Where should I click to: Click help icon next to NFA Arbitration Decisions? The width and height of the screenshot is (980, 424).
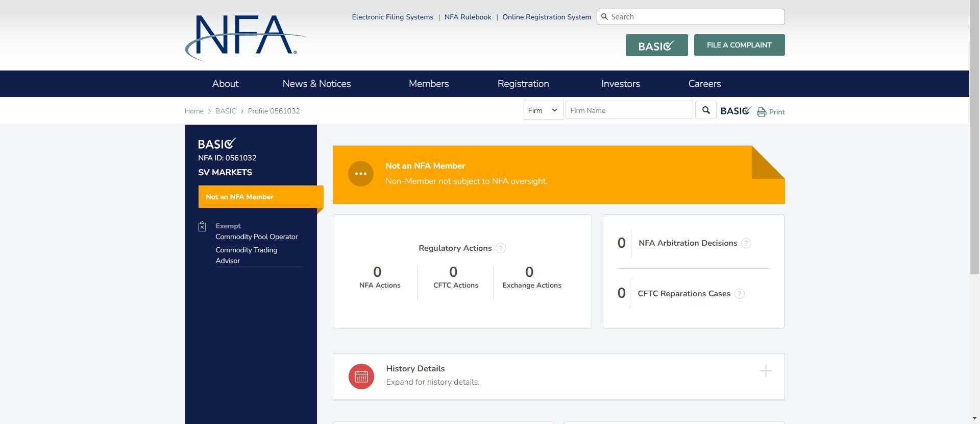pos(746,243)
